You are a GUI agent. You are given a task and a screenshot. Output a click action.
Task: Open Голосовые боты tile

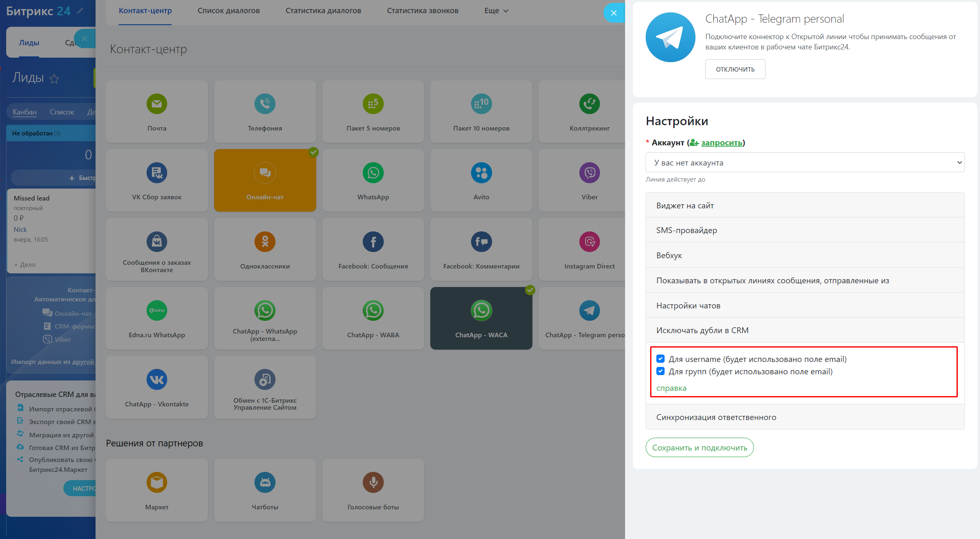point(373,490)
